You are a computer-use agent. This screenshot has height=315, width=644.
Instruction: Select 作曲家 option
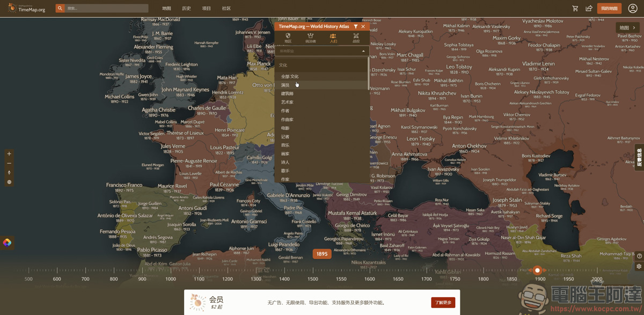[x=287, y=120]
